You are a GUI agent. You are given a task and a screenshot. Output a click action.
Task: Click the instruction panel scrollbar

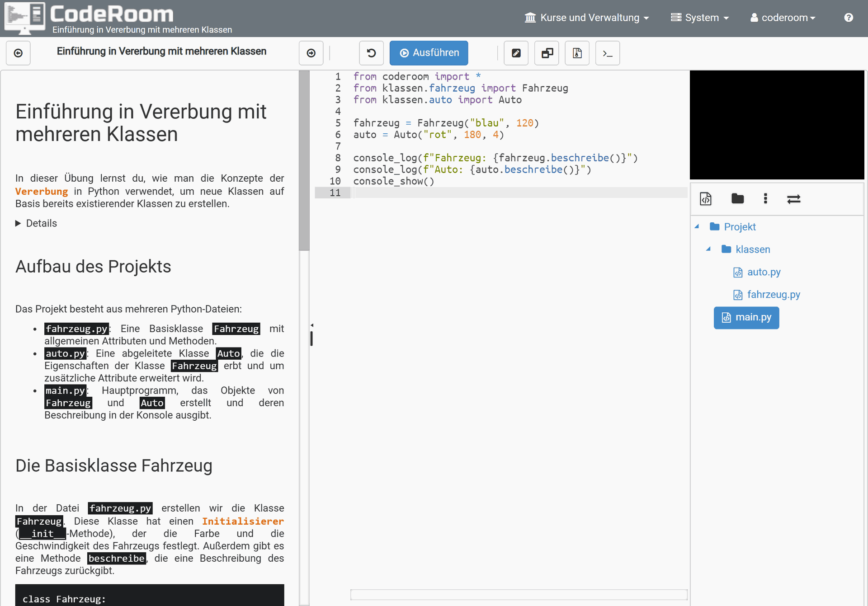tap(304, 160)
